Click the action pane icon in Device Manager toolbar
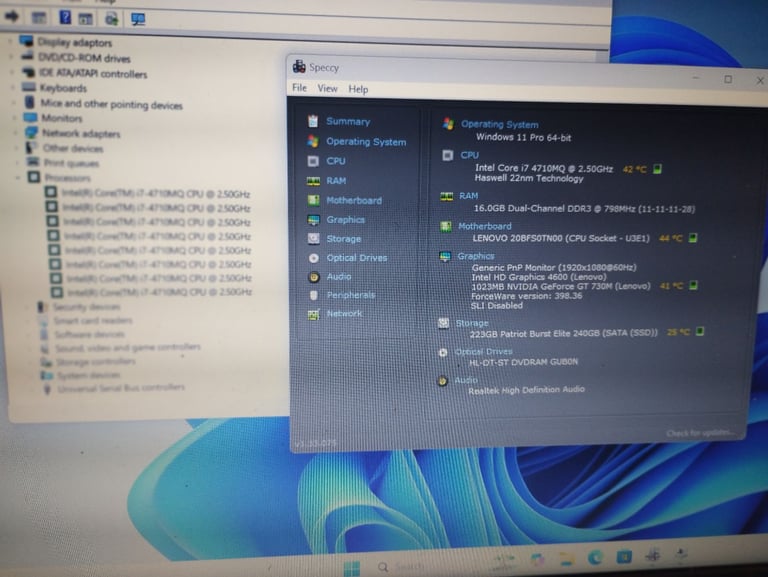 click(85, 19)
